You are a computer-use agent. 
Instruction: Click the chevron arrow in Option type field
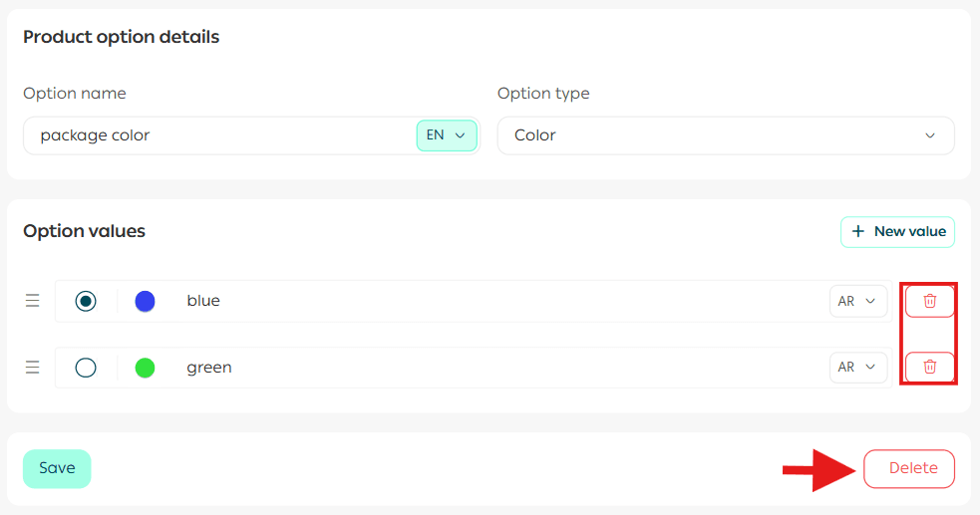click(930, 135)
